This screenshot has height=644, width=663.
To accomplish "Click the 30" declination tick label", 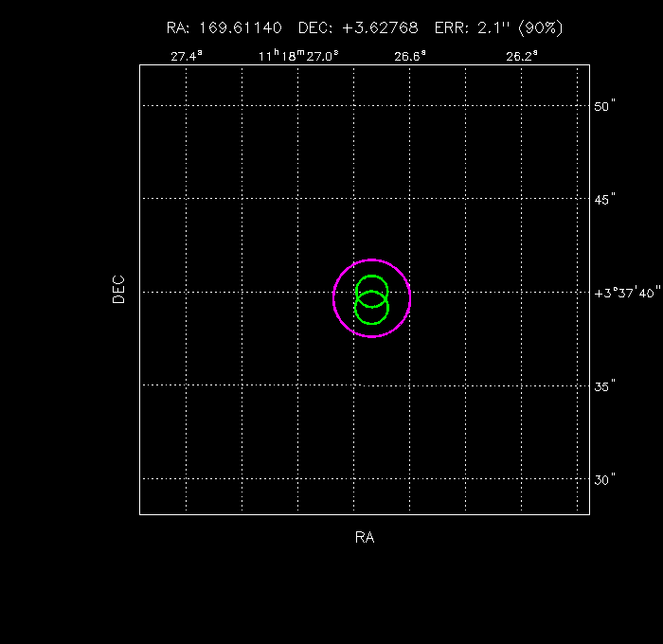I will pos(605,480).
